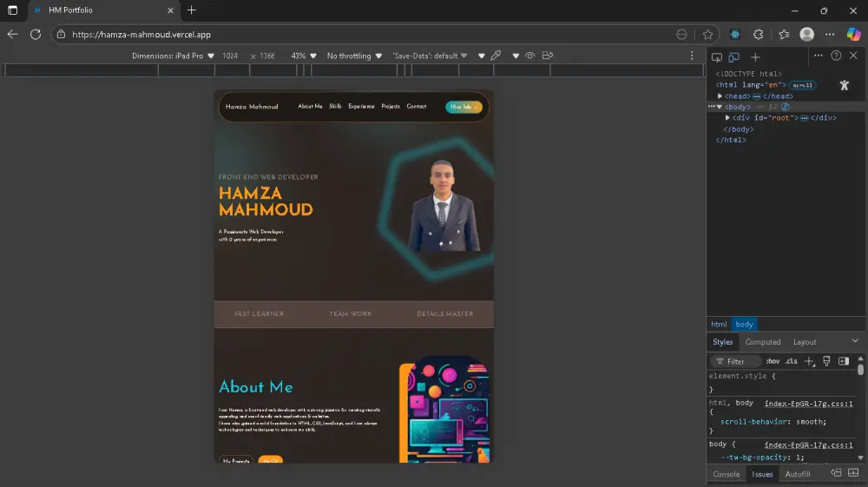Image resolution: width=868 pixels, height=487 pixels.
Task: Open the About Me nav link
Action: [310, 106]
